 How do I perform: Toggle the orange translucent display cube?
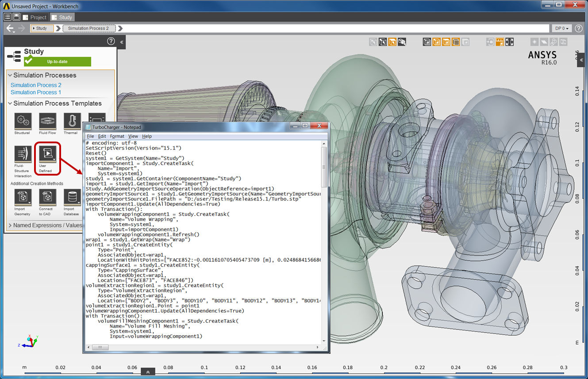click(446, 42)
